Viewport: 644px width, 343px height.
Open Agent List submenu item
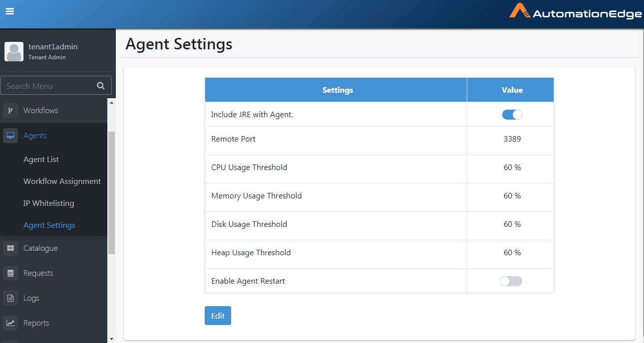[41, 160]
